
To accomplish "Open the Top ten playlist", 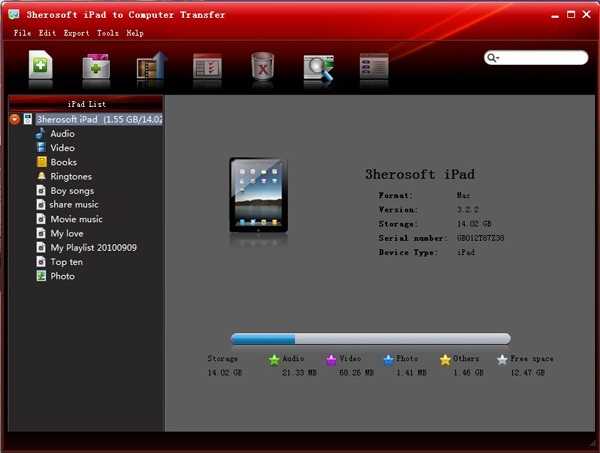I will 67,262.
